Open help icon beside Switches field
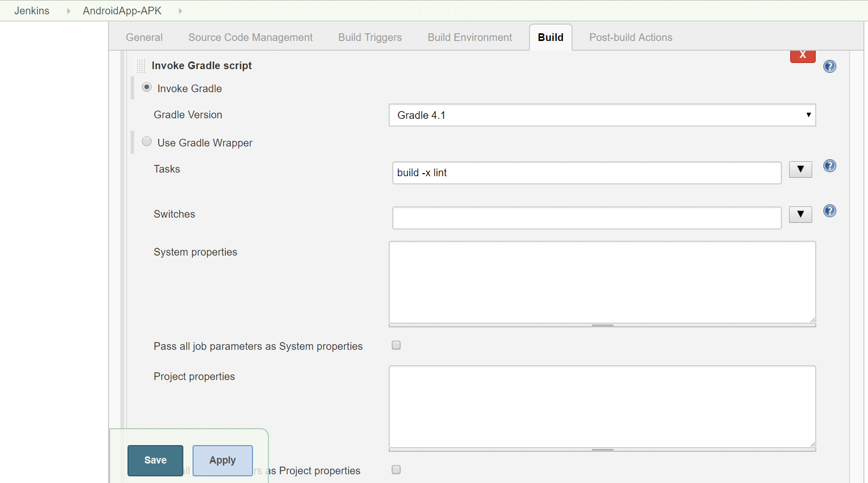The height and width of the screenshot is (483, 868). (x=830, y=211)
